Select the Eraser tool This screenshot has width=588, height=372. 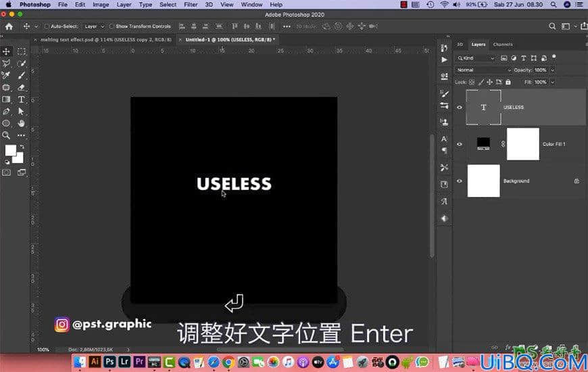[x=22, y=87]
